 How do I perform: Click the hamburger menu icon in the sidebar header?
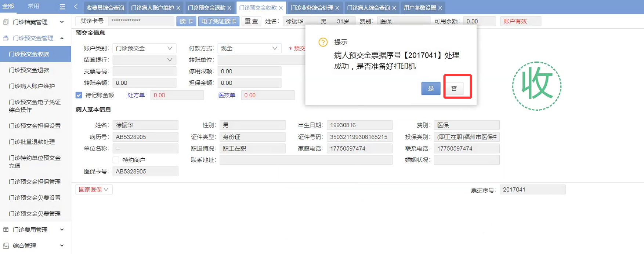62,7
